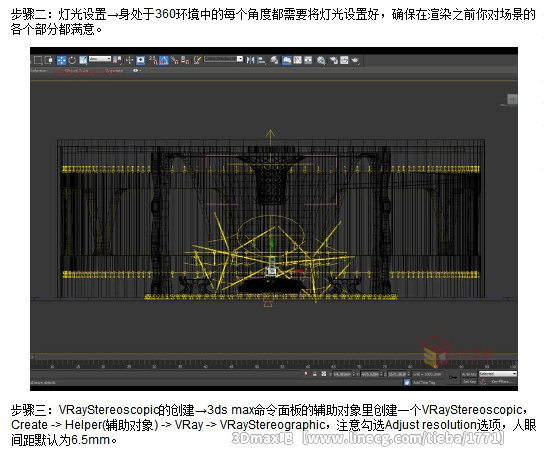Open the Material Editor icon
The height and width of the screenshot is (457, 544).
click(321, 60)
